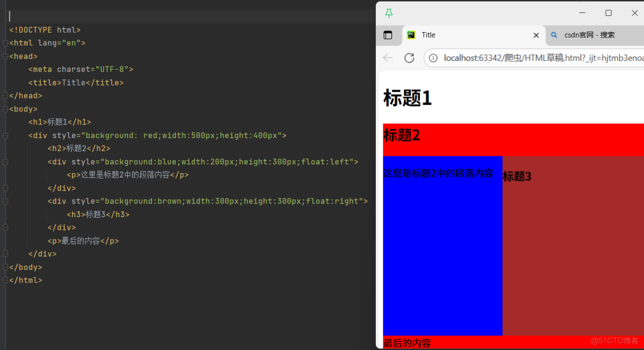
Task: Close the Title tab with its X
Action: [536, 35]
